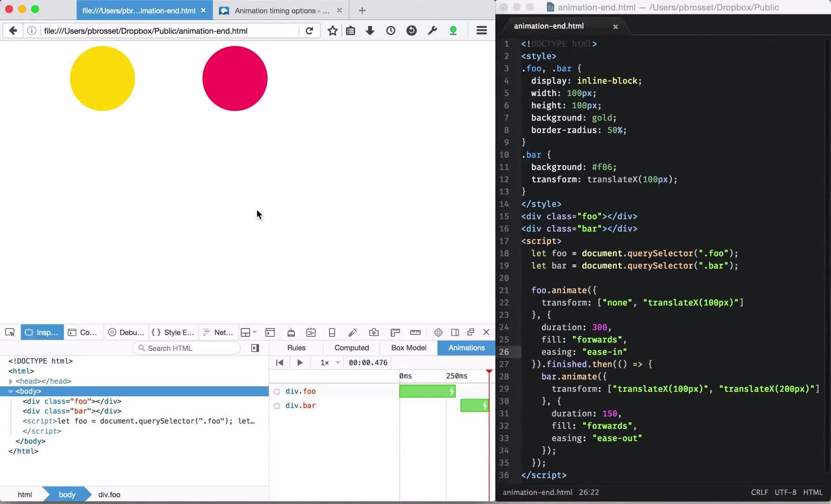Activate the measure-a-portion ruler icon
Image resolution: width=831 pixels, height=504 pixels.
tap(415, 332)
